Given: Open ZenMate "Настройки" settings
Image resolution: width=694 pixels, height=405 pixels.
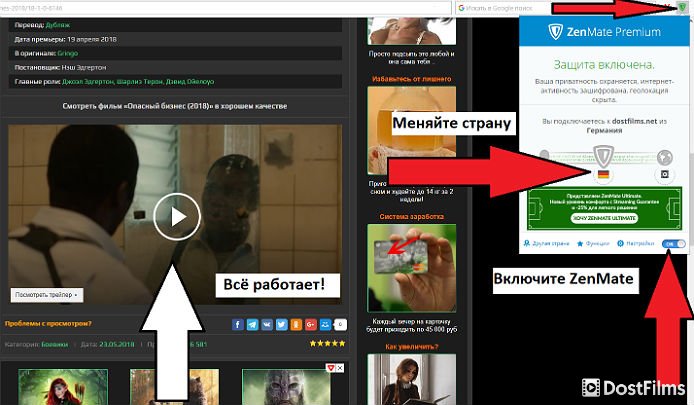Looking at the screenshot, I should (636, 243).
